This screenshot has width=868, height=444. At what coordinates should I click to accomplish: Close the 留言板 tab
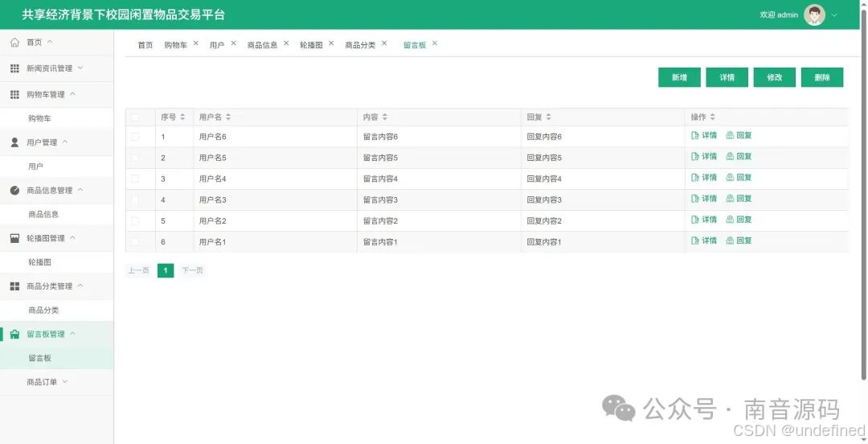coord(435,43)
